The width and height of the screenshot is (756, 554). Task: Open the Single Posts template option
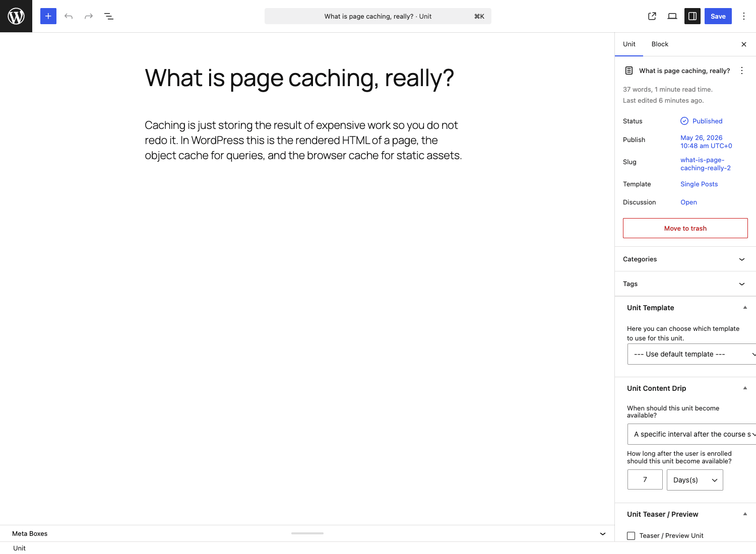click(699, 184)
